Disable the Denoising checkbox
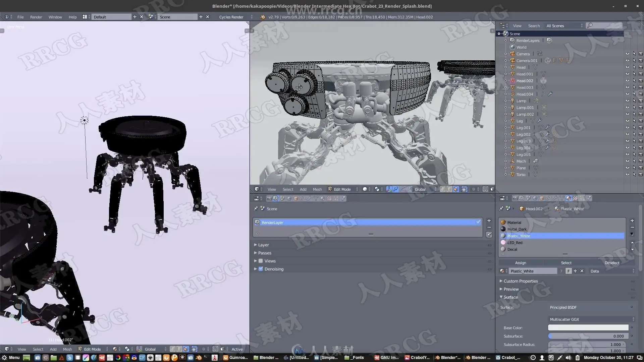The image size is (644, 362). 261,269
